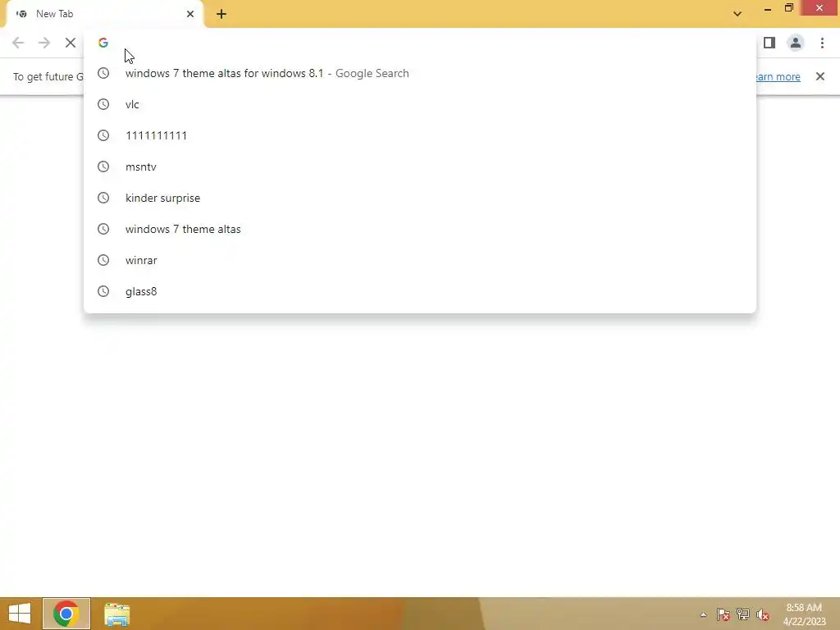Image resolution: width=840 pixels, height=630 pixels.
Task: Click history clock icon beside 1111111111
Action: coord(103,135)
